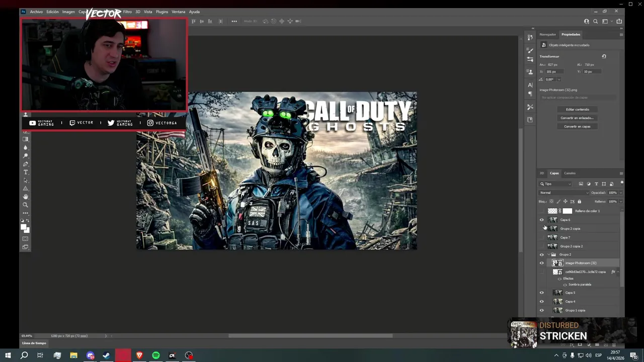
Task: Open the Edit Toolbar three-dots button
Action: tap(26, 213)
